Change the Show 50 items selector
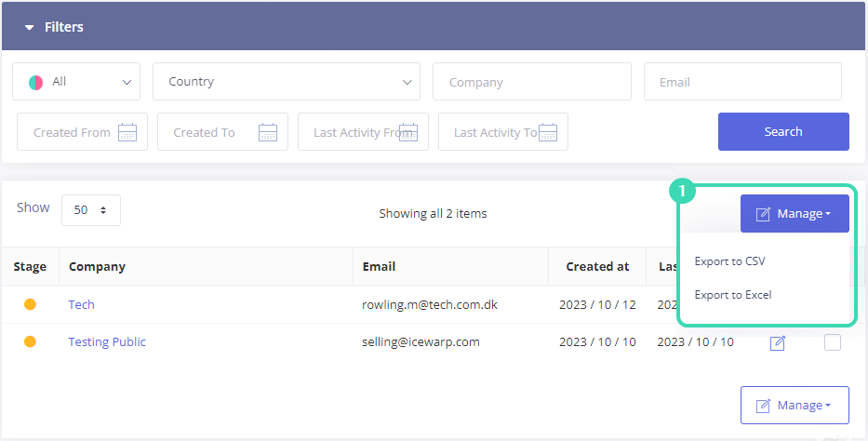This screenshot has height=441, width=868. click(90, 210)
